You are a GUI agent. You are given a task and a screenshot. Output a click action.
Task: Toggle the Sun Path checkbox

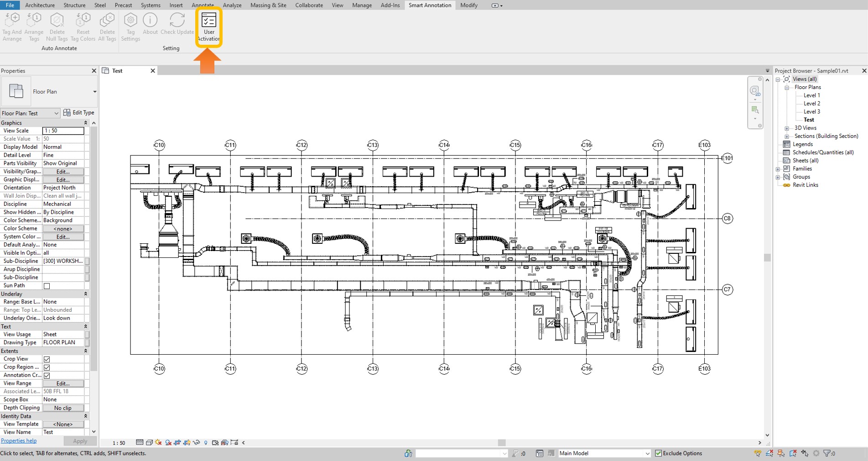47,286
